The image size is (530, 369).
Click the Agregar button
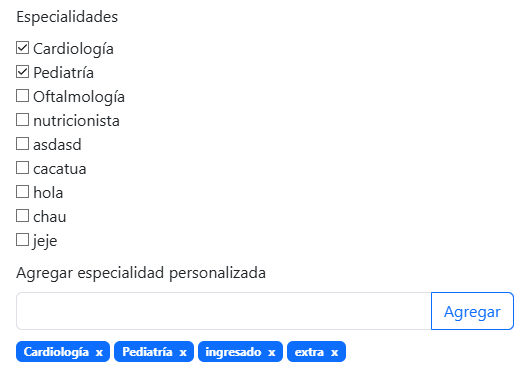tap(472, 311)
